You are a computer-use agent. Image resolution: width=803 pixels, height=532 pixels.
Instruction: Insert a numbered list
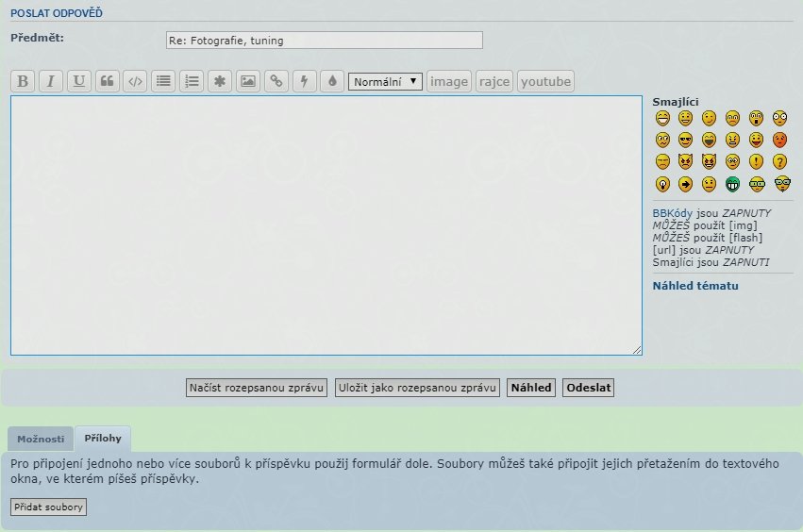coord(192,81)
